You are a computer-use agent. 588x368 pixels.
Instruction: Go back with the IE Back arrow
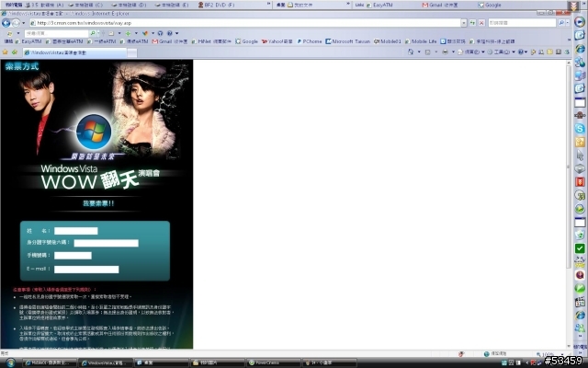coord(6,23)
